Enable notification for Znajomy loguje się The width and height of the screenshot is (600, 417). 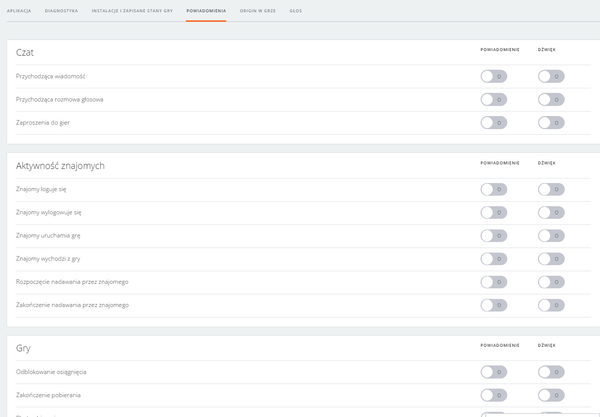[493, 189]
